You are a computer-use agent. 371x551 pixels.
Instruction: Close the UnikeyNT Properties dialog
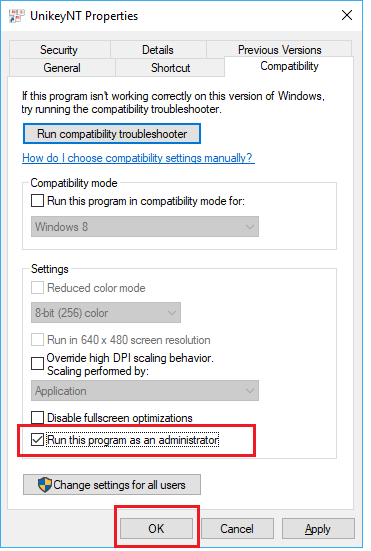(347, 15)
